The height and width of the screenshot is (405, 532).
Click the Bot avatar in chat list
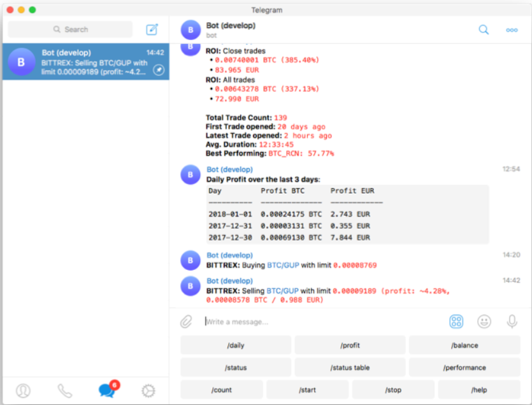pos(22,62)
